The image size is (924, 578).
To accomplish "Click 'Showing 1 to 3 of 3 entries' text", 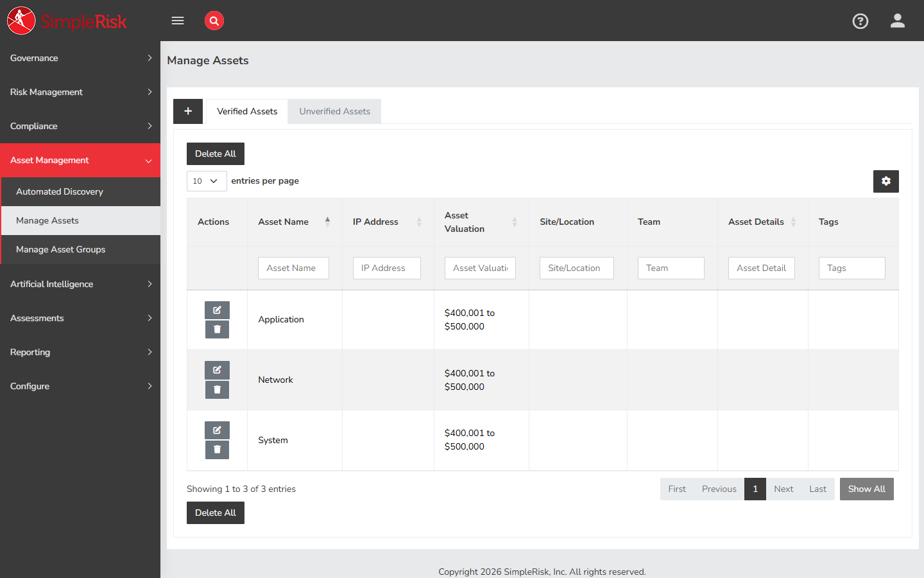I will pos(241,489).
